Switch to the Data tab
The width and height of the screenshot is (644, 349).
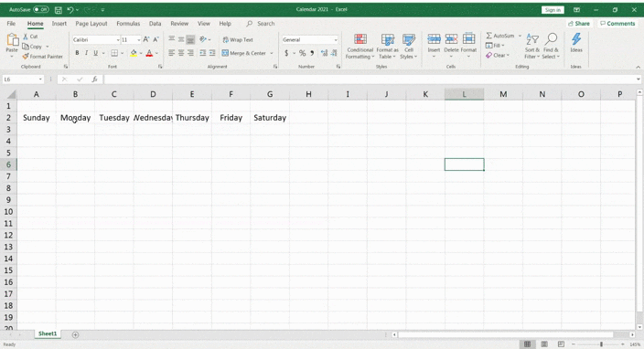tap(155, 24)
